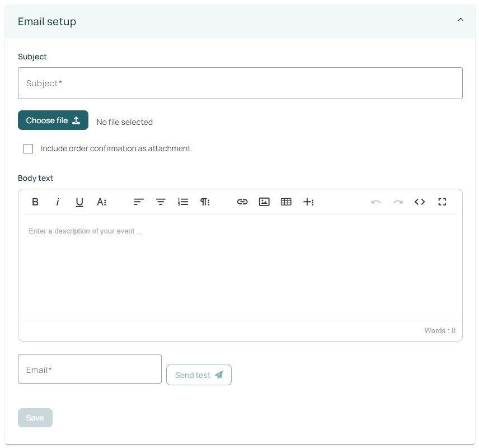Focus the Email address input field
Viewport: 479px width, 448px height.
point(90,370)
